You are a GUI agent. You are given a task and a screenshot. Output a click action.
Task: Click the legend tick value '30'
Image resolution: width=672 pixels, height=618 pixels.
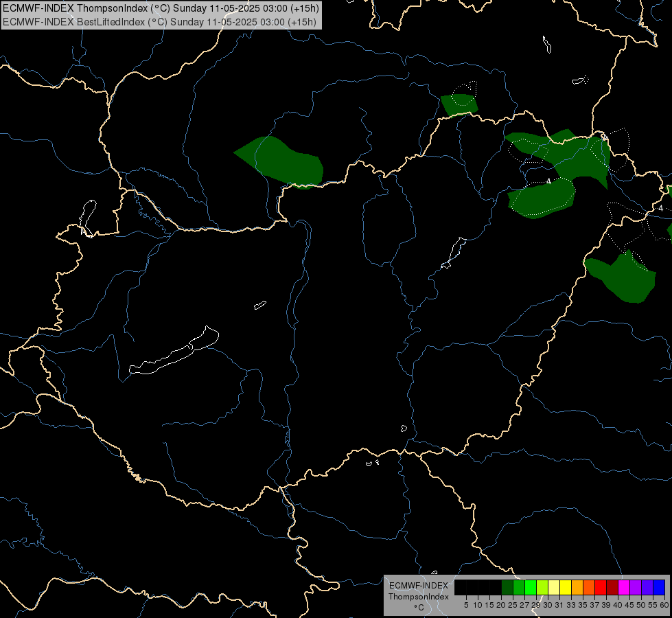click(x=548, y=605)
